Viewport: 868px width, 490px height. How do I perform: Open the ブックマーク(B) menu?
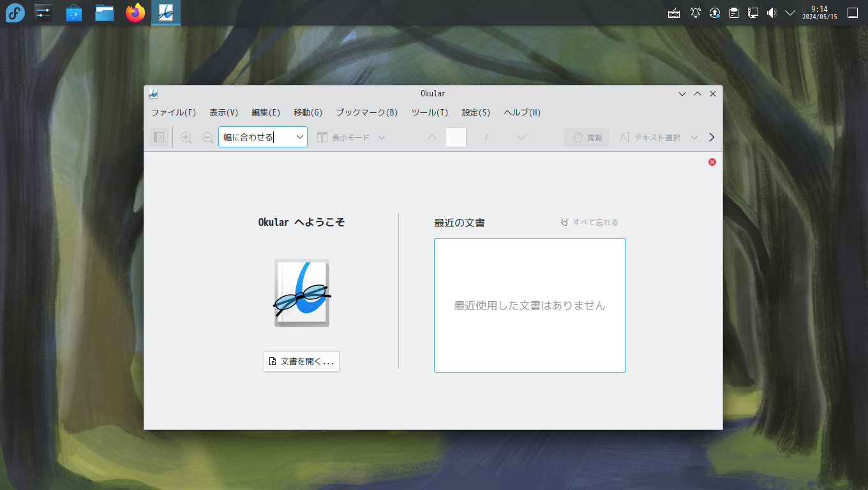367,112
